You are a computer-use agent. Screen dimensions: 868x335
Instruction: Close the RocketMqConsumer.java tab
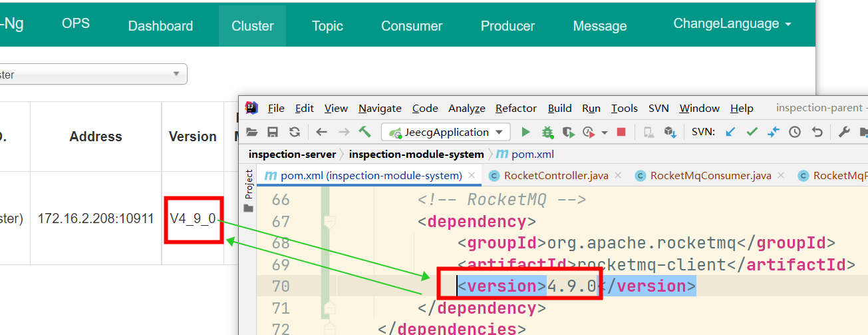pos(780,176)
